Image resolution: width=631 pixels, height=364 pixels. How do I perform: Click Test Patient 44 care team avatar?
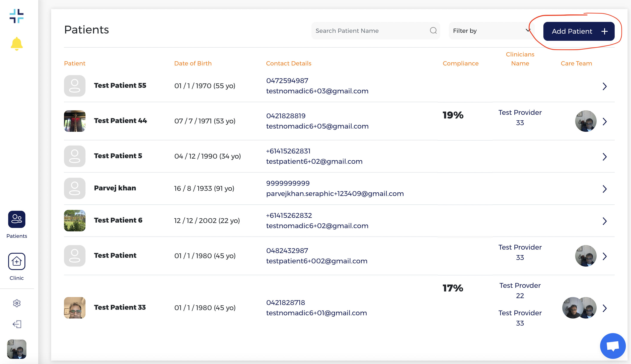[x=585, y=121]
